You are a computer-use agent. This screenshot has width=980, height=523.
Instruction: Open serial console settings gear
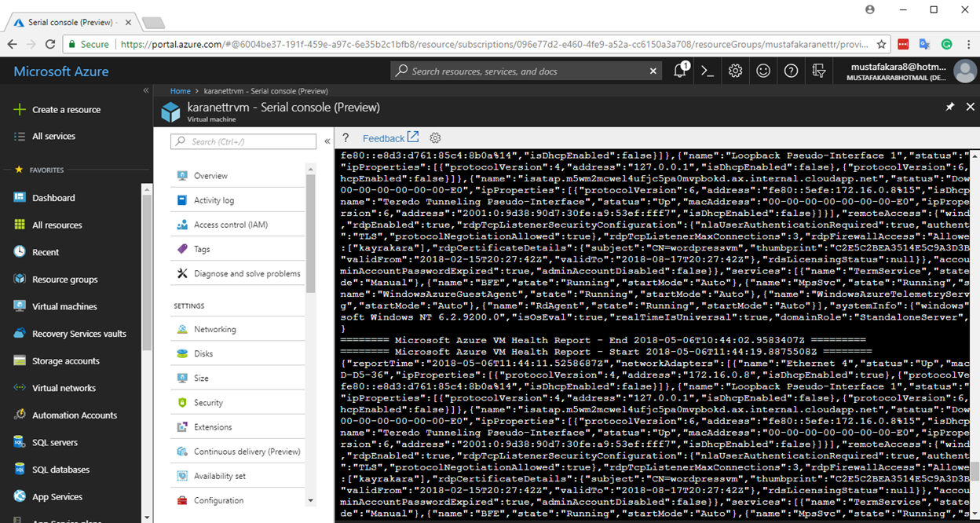(x=435, y=138)
